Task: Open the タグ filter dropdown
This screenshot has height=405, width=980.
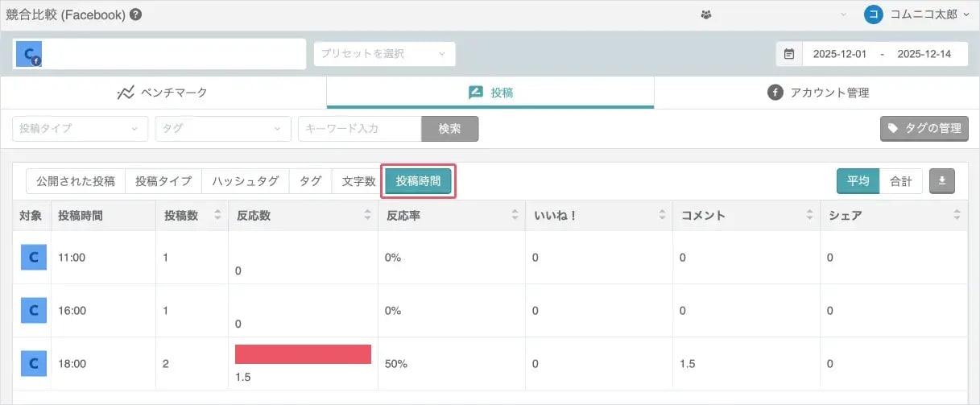Action: click(x=223, y=129)
